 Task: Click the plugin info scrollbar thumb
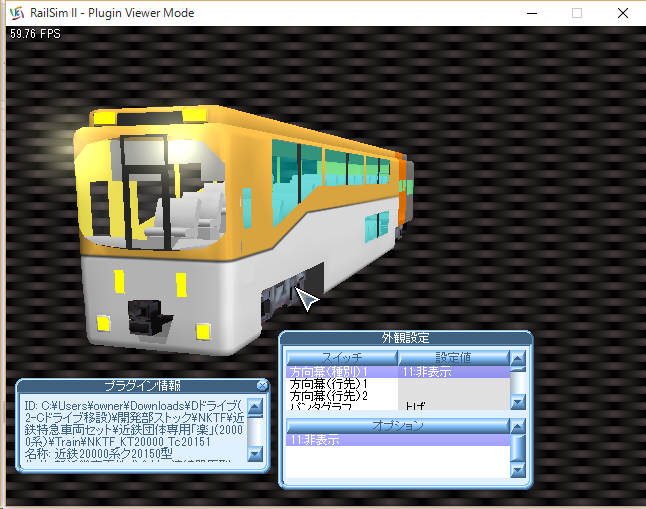coord(255,416)
